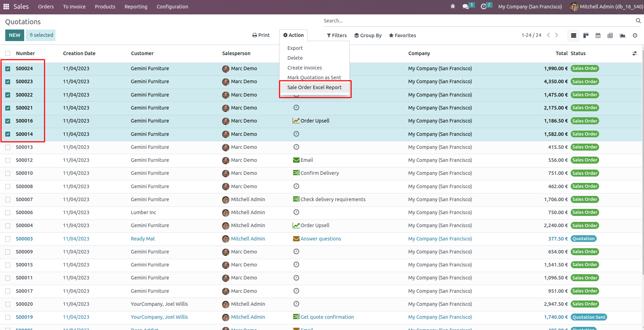The height and width of the screenshot is (330, 644).
Task: Switch to Calendar view
Action: coord(598,35)
